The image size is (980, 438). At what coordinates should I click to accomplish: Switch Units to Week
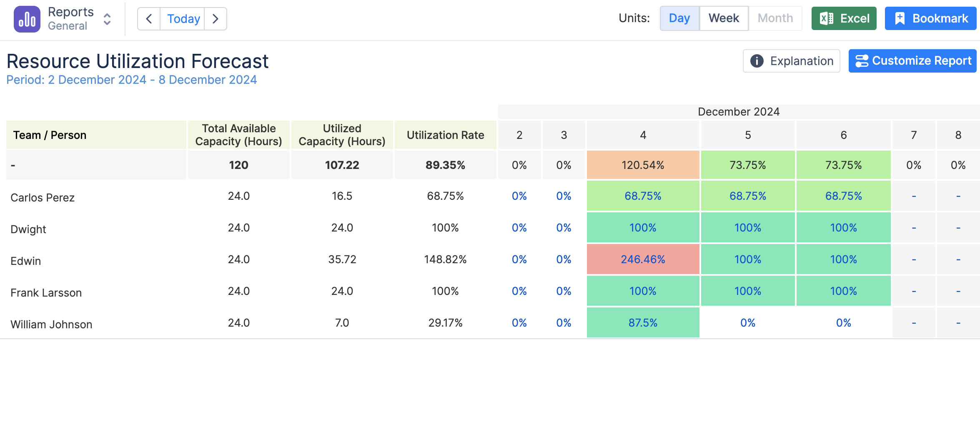point(724,18)
